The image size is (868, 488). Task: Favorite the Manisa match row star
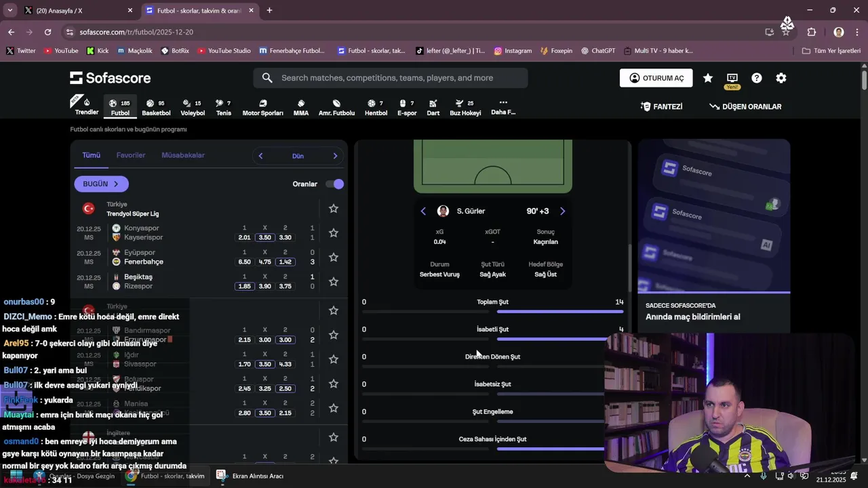point(334,408)
